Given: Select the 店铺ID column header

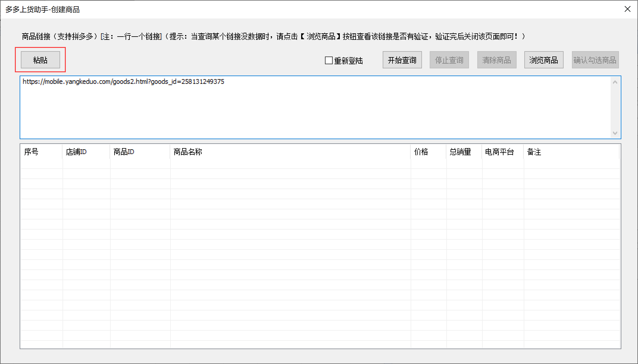Looking at the screenshot, I should click(x=86, y=152).
